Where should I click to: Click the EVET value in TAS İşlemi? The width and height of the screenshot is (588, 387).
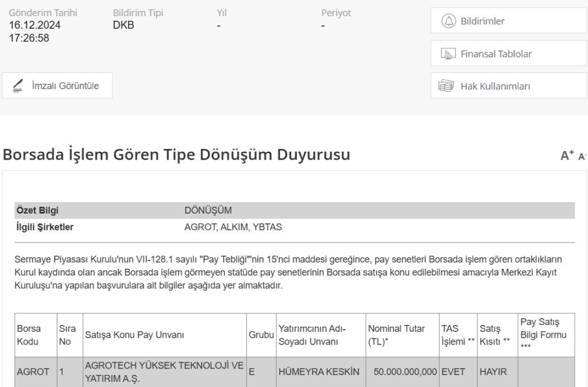pos(453,371)
